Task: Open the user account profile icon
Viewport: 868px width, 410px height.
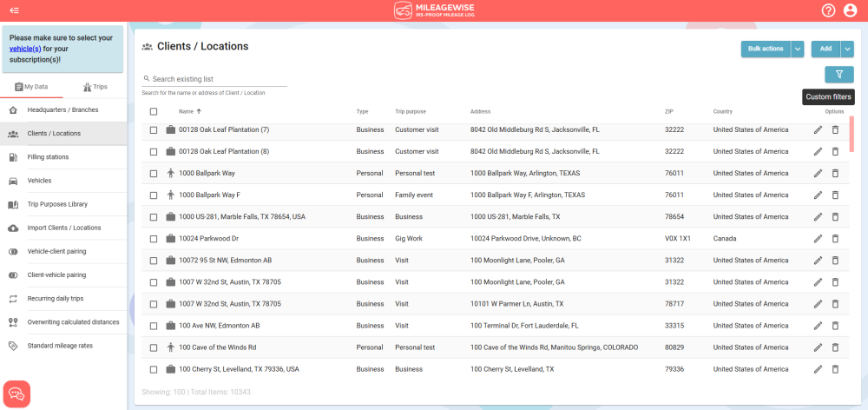Action: [850, 10]
